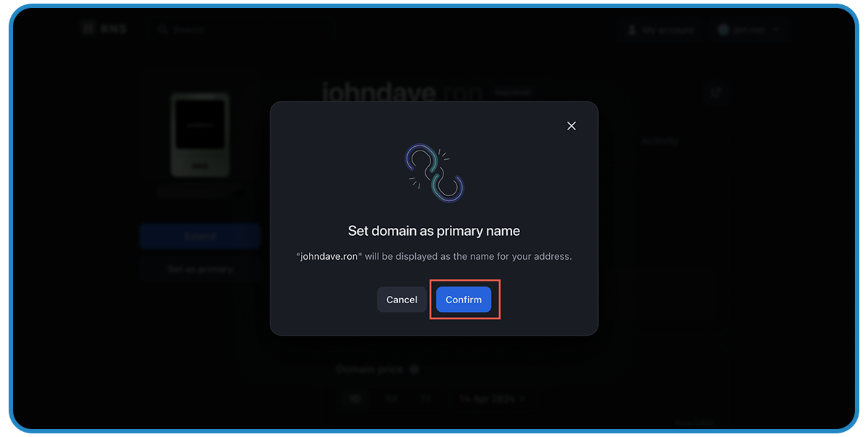Screen dimensions: 868x437
Task: Click the search magnifier icon in header
Action: coord(163,30)
